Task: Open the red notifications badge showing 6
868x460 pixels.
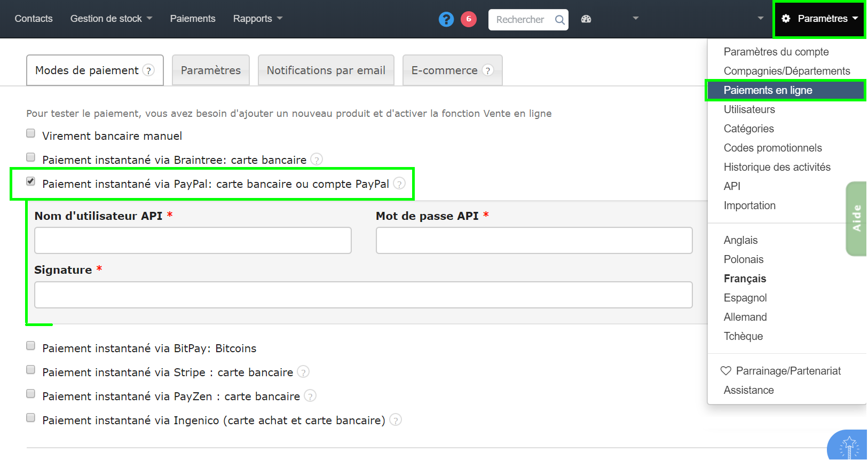Action: pyautogui.click(x=469, y=19)
